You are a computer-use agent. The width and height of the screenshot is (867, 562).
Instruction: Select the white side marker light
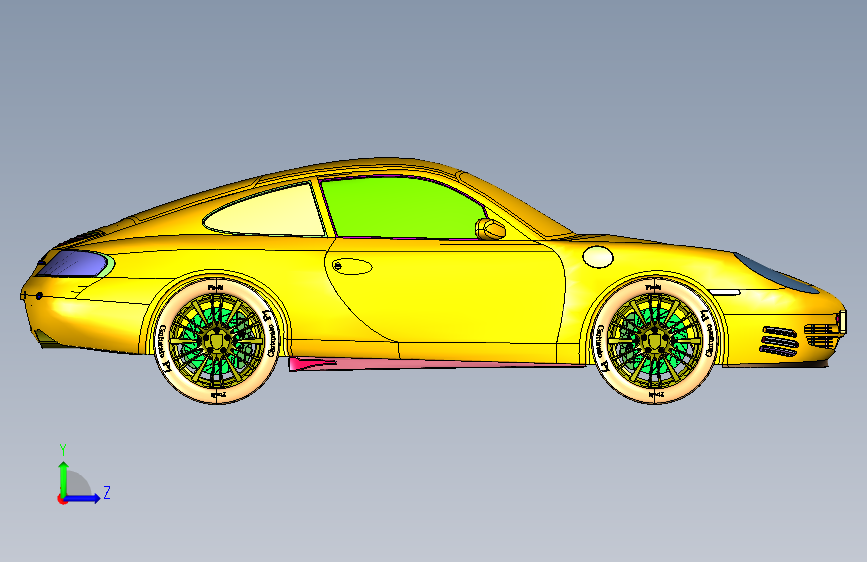click(724, 292)
